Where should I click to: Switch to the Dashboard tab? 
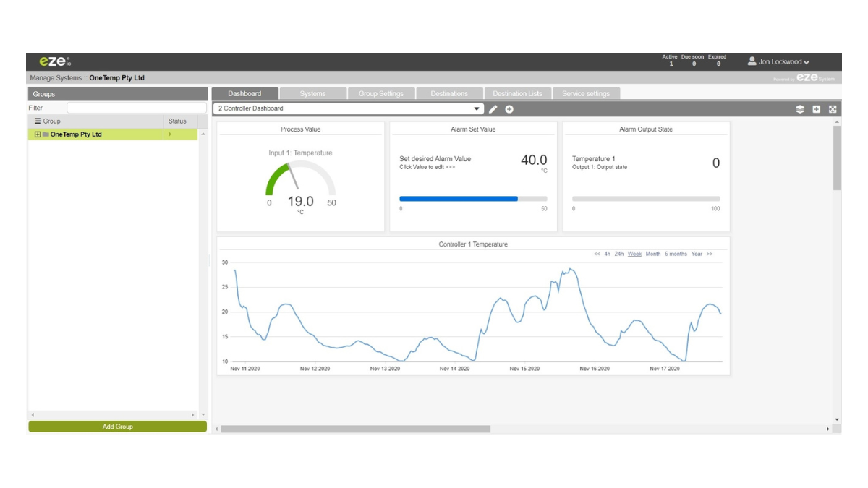point(244,93)
